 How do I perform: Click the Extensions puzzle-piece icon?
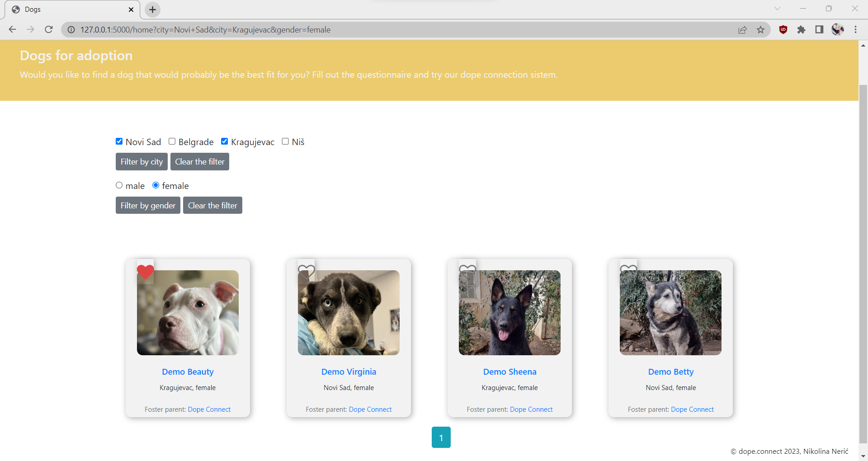click(x=802, y=29)
